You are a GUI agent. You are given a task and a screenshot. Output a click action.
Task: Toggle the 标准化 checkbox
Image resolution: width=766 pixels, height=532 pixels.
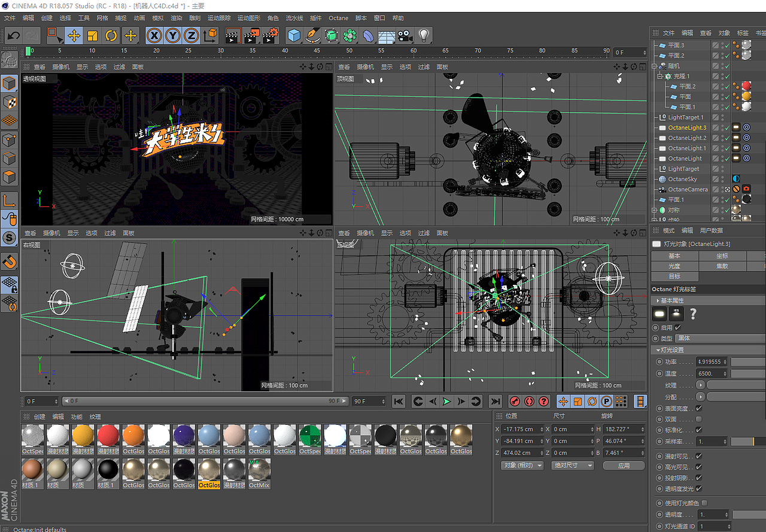699,430
